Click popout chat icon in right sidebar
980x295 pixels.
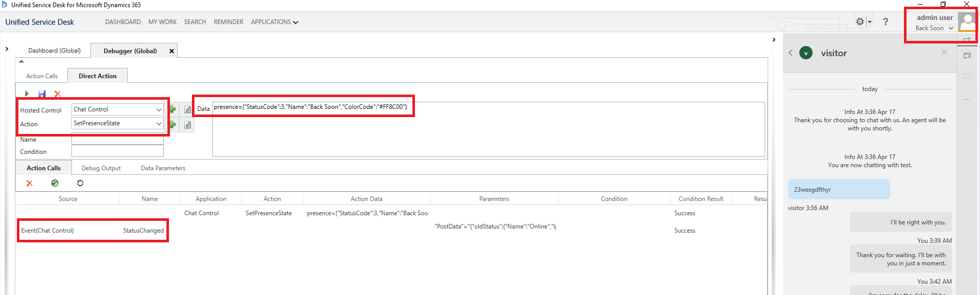967,39
